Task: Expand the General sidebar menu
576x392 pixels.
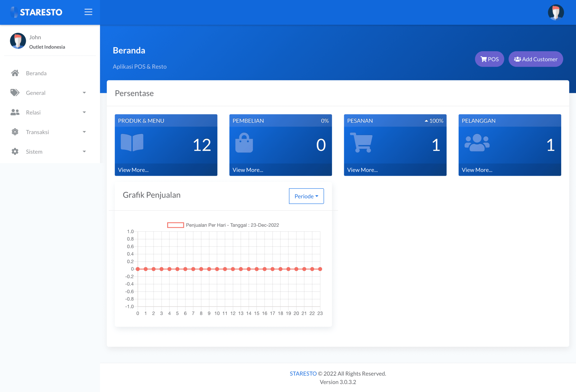Action: tap(35, 93)
